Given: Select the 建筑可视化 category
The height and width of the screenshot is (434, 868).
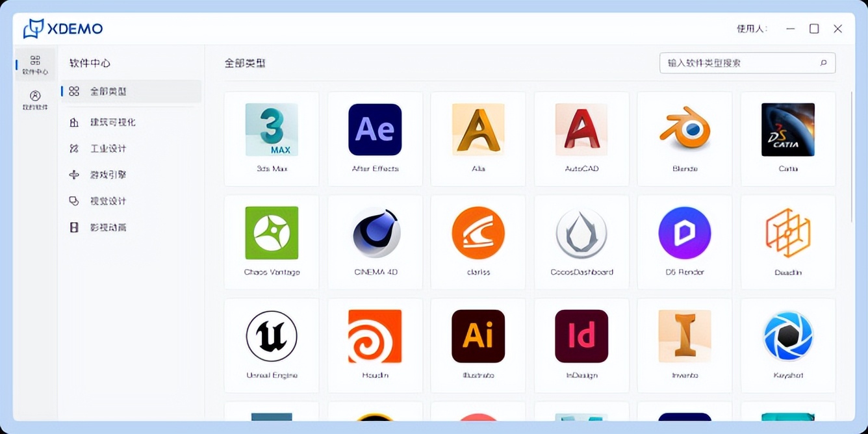Looking at the screenshot, I should [131, 122].
